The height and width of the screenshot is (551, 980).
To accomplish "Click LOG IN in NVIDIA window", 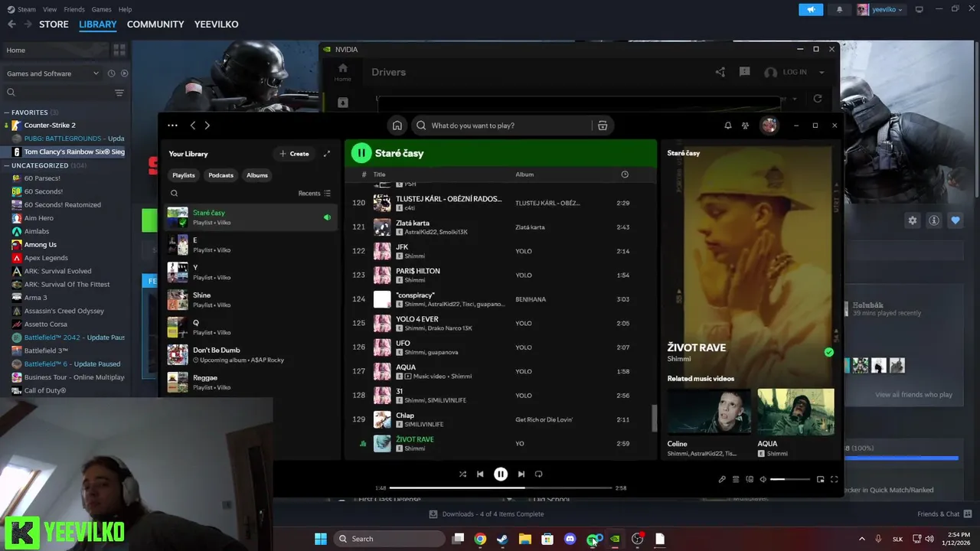I will (794, 72).
